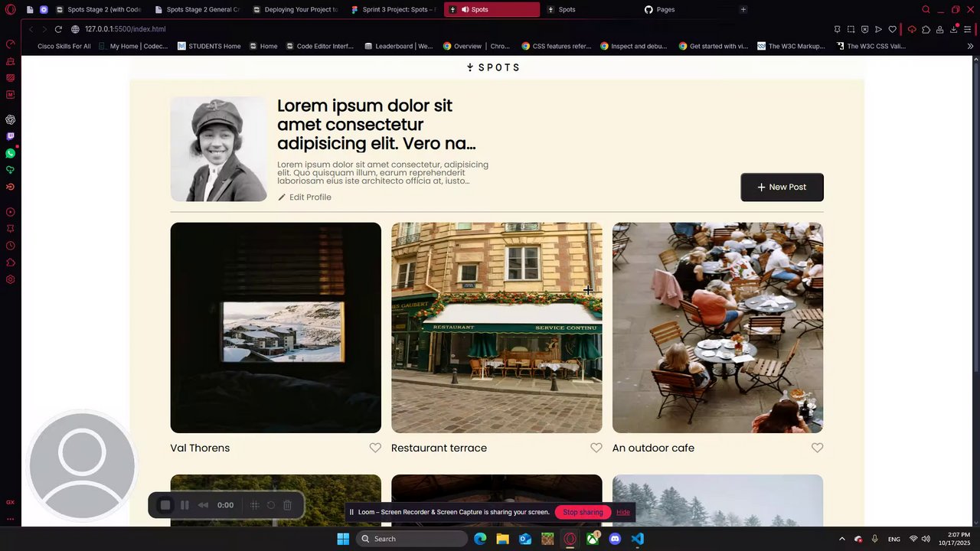The image size is (980, 551).
Task: Open CSS features refer... bookmark
Action: tap(557, 46)
